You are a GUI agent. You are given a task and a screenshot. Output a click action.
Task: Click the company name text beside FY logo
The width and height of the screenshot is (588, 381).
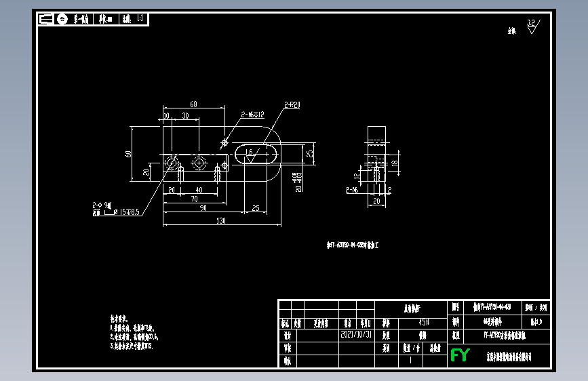pyautogui.click(x=509, y=357)
